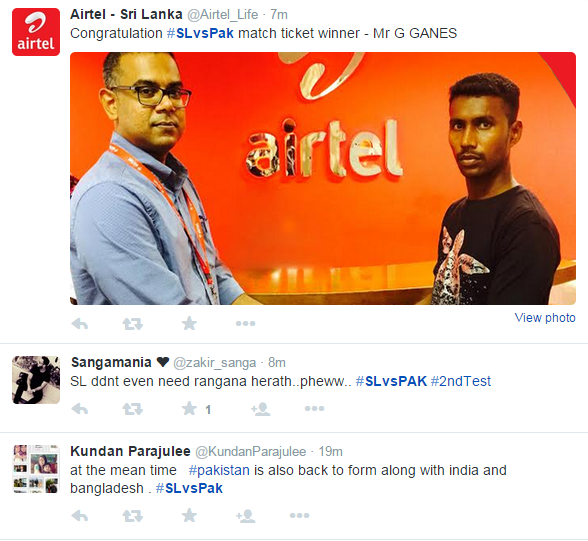Screen dimensions: 588x541
Task: Open the #2ndTest hashtag
Action: tap(460, 381)
